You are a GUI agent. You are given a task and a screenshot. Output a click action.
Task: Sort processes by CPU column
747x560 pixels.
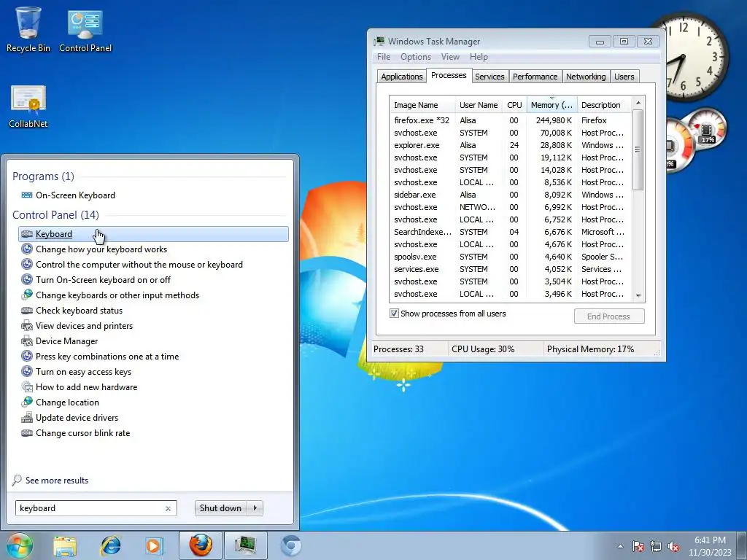point(514,105)
